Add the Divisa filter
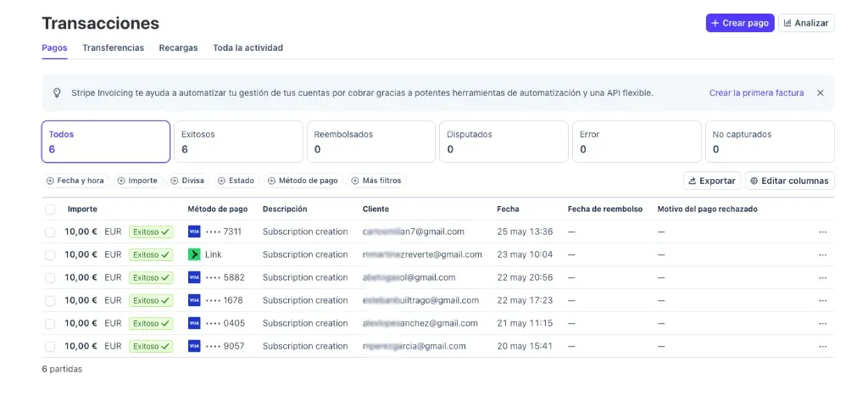868x407 pixels. coord(187,181)
